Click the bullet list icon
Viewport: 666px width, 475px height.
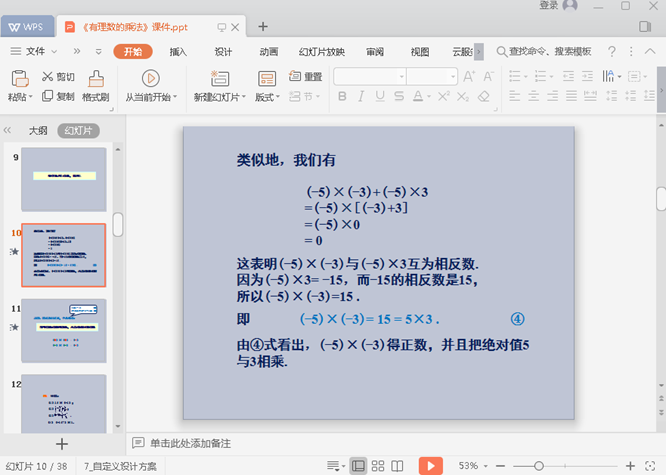pos(515,76)
